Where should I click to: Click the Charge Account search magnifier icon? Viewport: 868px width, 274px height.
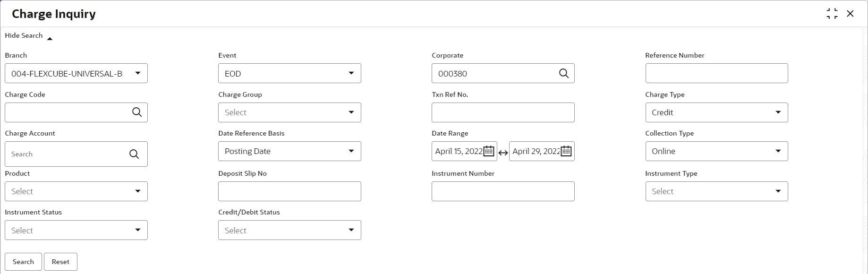click(x=134, y=154)
